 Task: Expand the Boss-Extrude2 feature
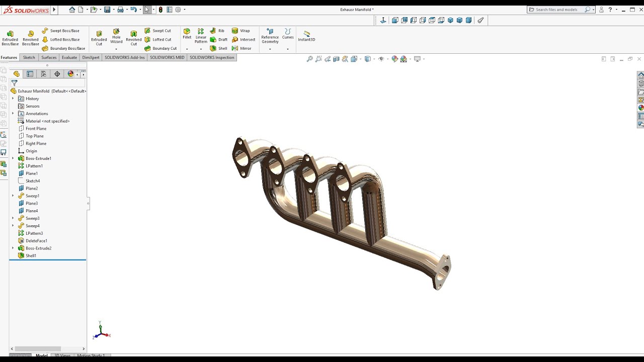coord(13,248)
